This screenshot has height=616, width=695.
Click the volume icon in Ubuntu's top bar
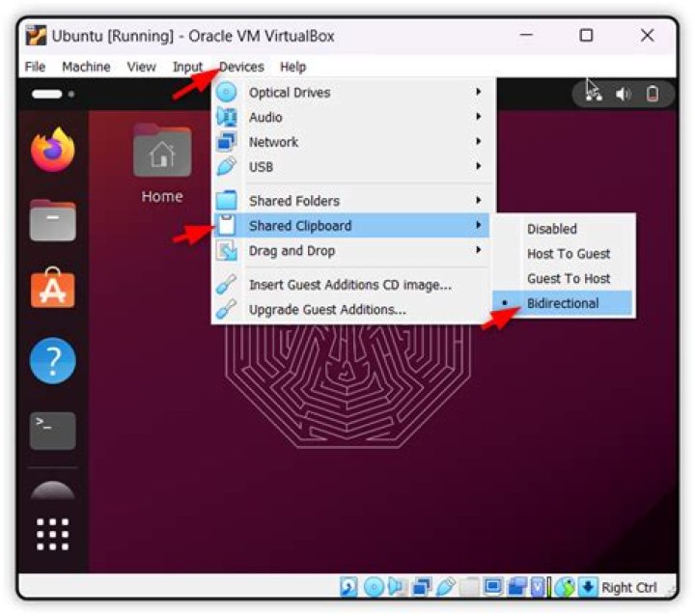(x=623, y=94)
